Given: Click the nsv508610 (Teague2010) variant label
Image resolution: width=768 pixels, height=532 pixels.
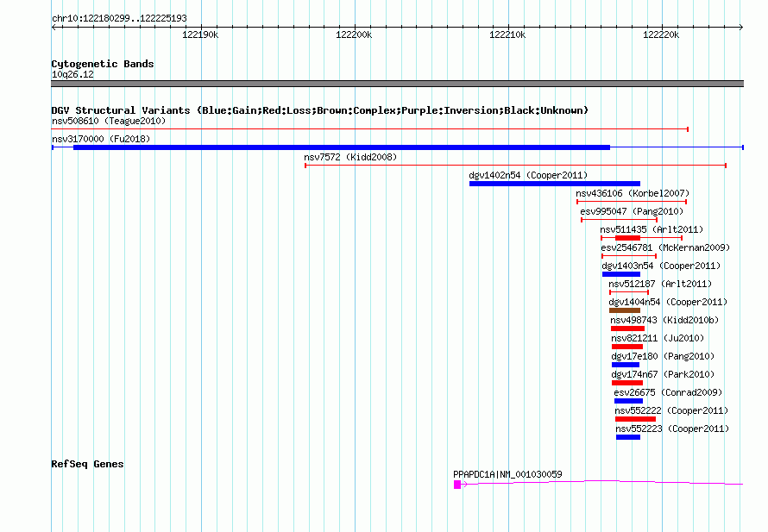Looking at the screenshot, I should 109,121.
